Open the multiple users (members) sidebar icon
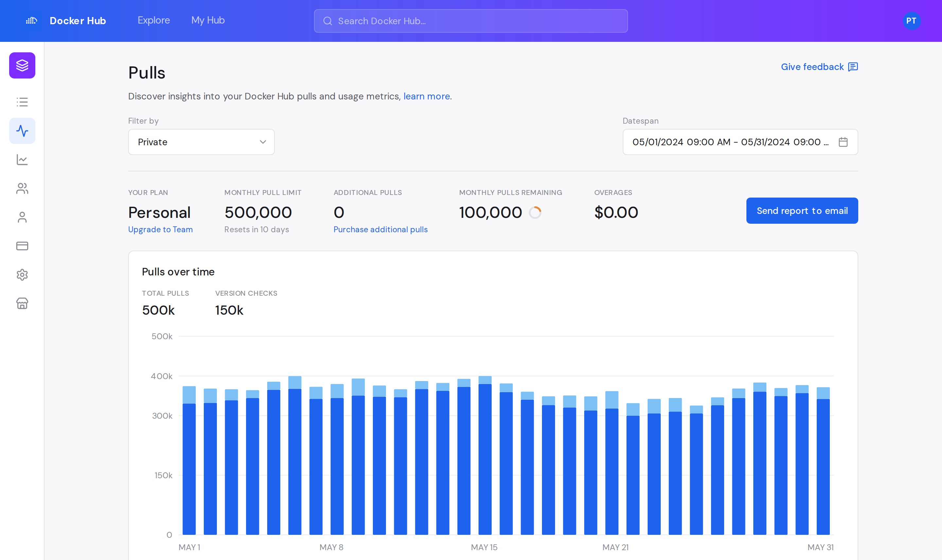 pos(22,188)
